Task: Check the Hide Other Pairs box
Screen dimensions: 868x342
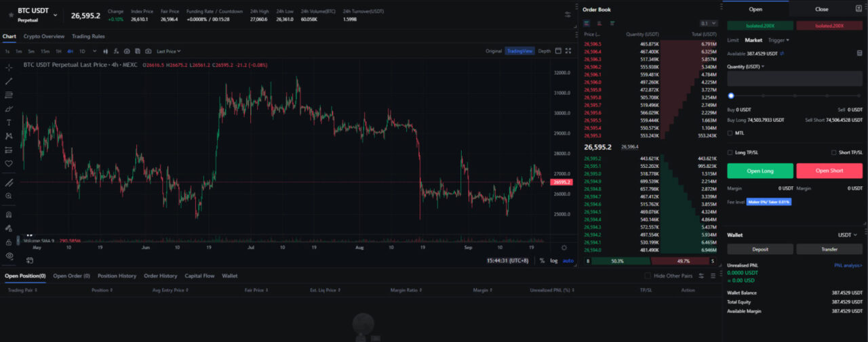Action: [647, 276]
